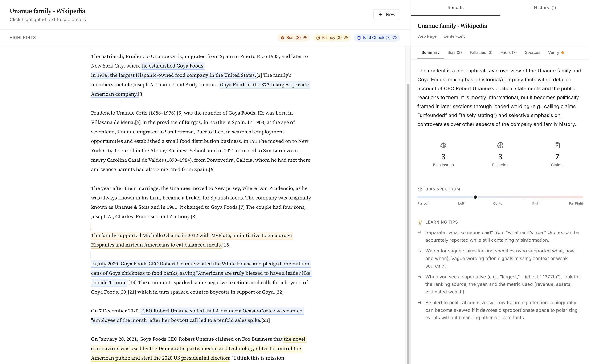
Task: Hide Fallacy highlights with the eye icon
Action: [346, 38]
